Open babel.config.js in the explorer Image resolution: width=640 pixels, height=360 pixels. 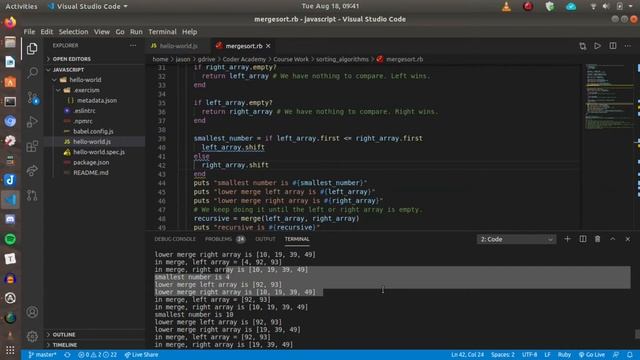(x=93, y=131)
